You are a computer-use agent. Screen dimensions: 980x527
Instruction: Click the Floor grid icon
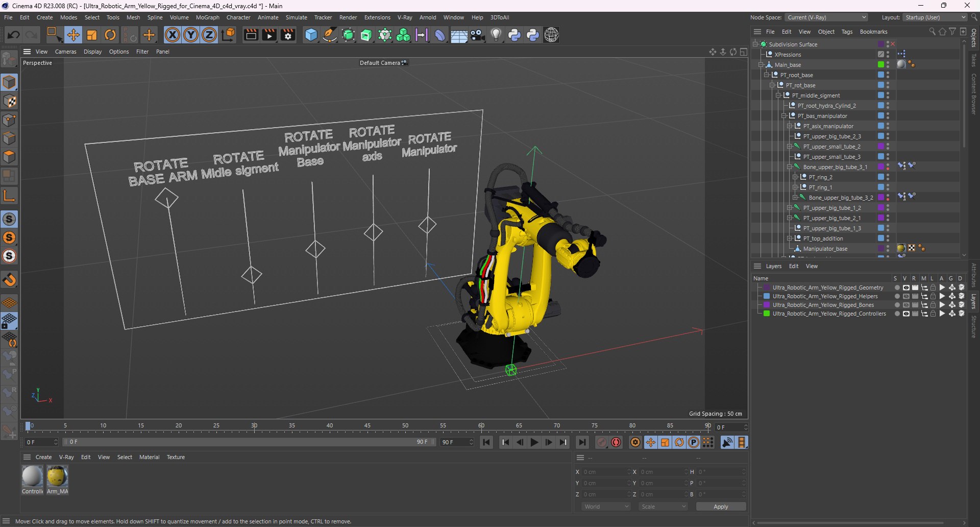(x=459, y=35)
